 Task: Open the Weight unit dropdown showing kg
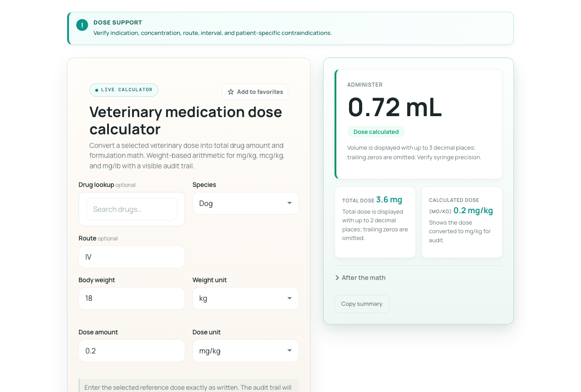pyautogui.click(x=246, y=299)
